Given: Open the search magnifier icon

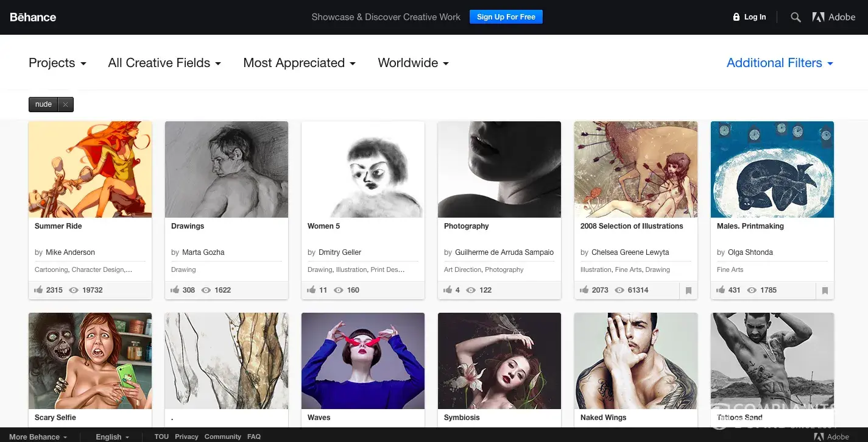Looking at the screenshot, I should (796, 17).
